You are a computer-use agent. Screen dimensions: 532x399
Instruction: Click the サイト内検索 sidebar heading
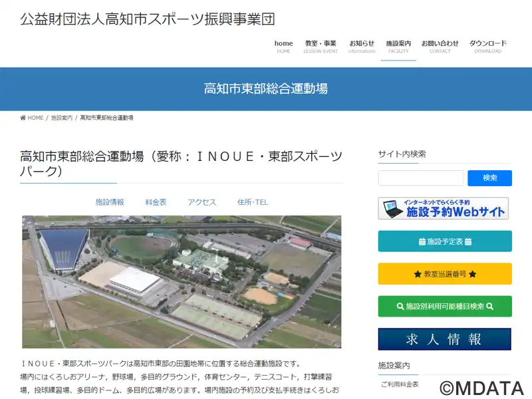coord(402,154)
